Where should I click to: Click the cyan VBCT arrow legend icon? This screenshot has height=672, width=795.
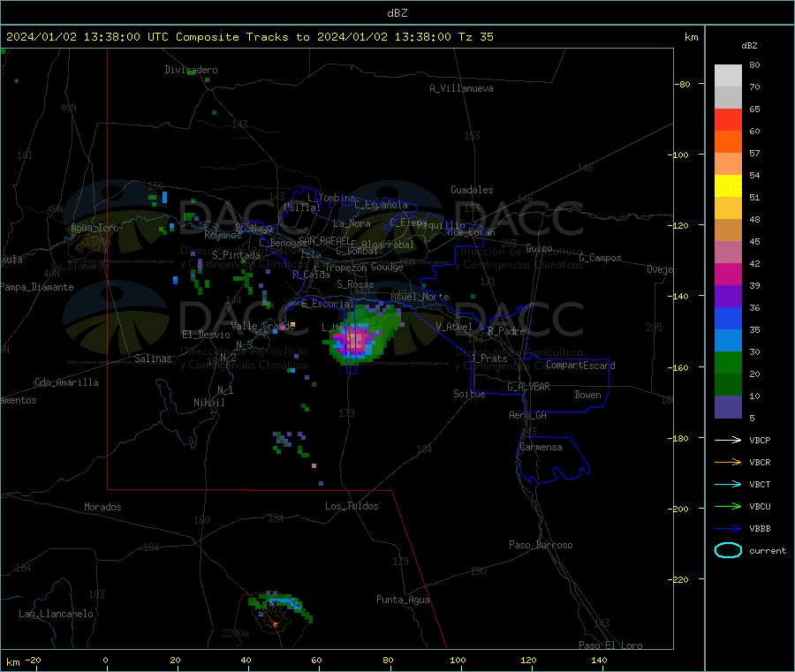pyautogui.click(x=728, y=485)
